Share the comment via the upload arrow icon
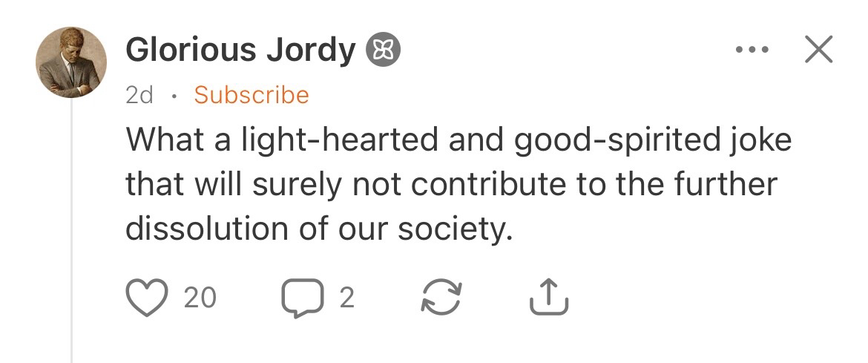Image resolution: width=868 pixels, height=363 pixels. pyautogui.click(x=550, y=296)
